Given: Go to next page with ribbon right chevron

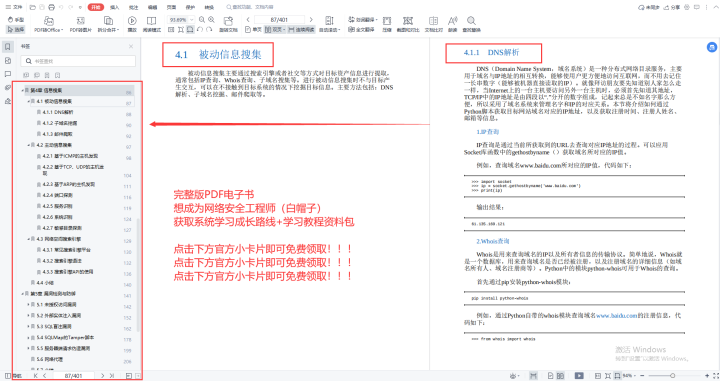Looking at the screenshot, I should click(311, 20).
